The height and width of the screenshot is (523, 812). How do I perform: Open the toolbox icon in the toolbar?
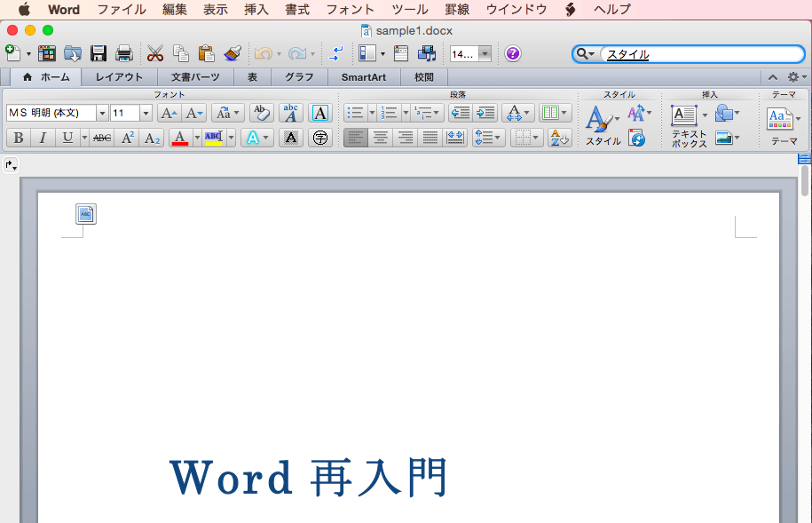point(401,53)
